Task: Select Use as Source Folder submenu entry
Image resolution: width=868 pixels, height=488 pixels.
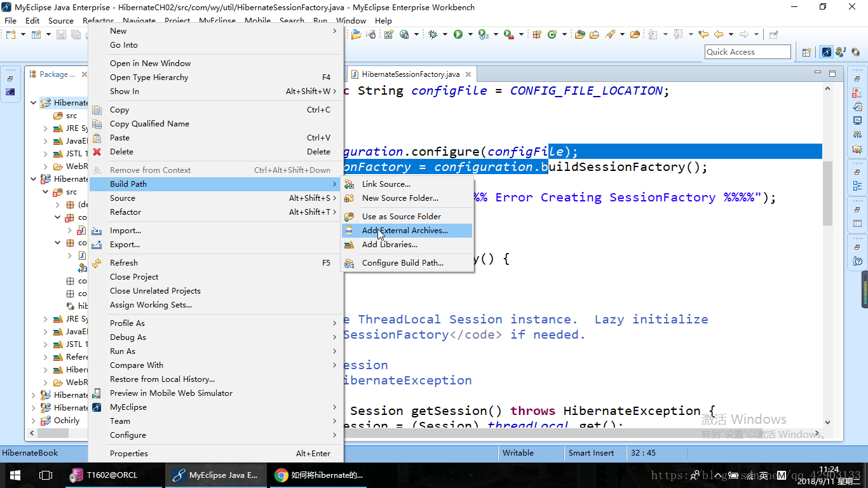Action: pos(407,217)
